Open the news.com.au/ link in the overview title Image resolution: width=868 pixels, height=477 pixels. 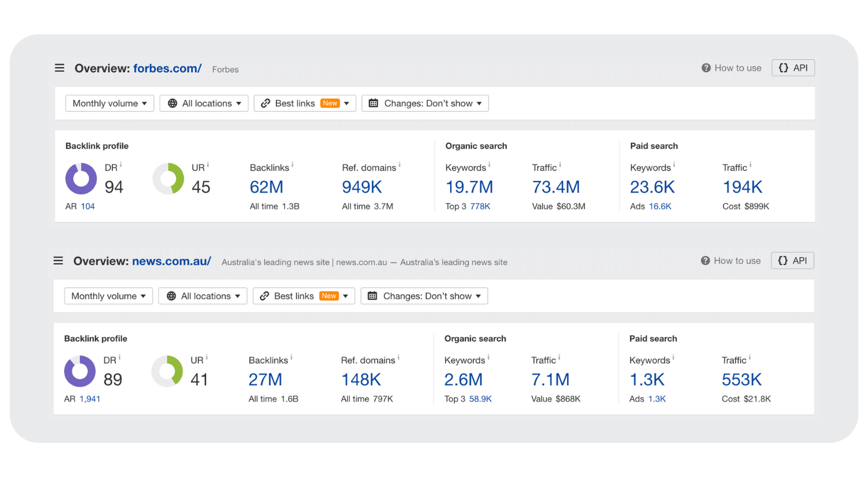point(171,261)
